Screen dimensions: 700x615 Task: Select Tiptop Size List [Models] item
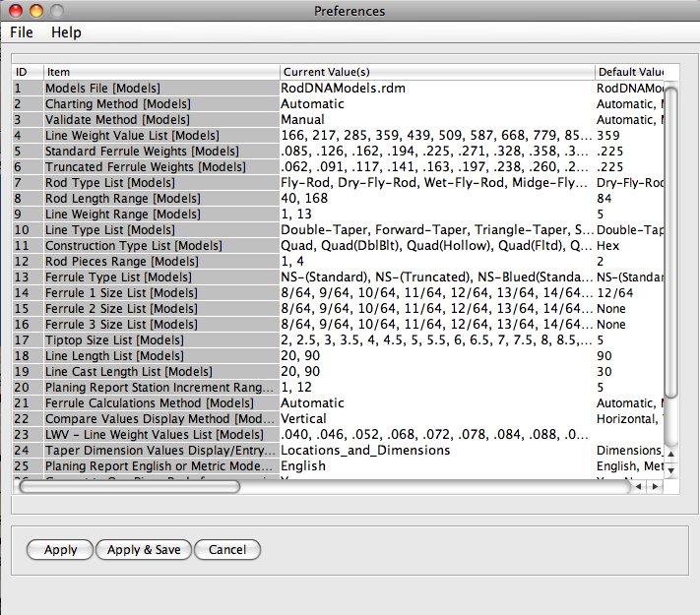pos(161,340)
